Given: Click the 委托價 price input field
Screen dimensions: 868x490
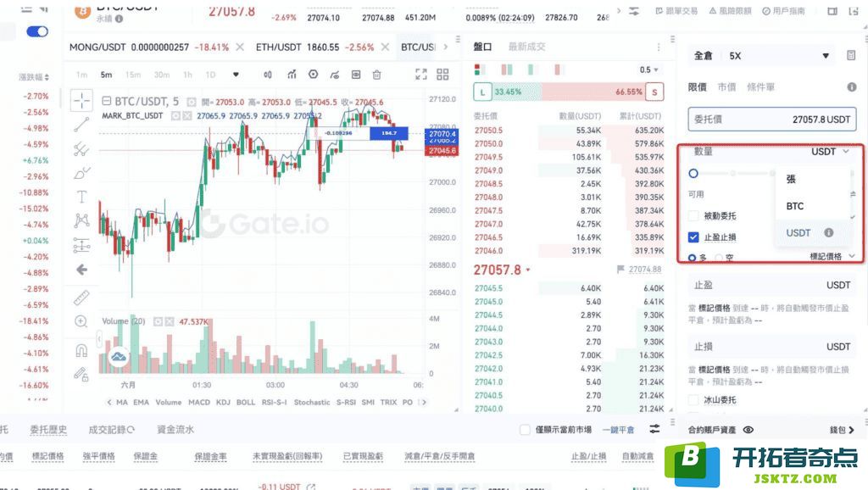Looking at the screenshot, I should tap(772, 119).
